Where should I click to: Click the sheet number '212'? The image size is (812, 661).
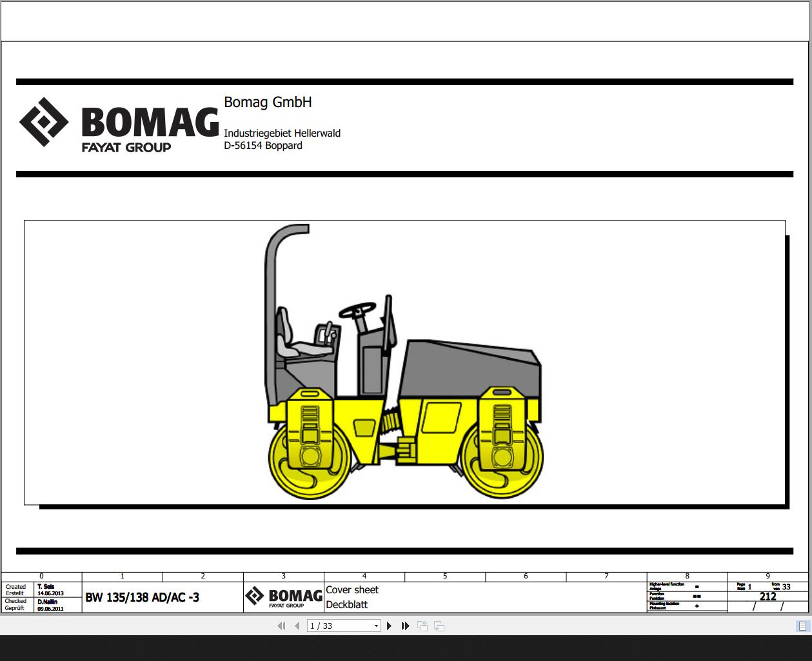point(767,597)
